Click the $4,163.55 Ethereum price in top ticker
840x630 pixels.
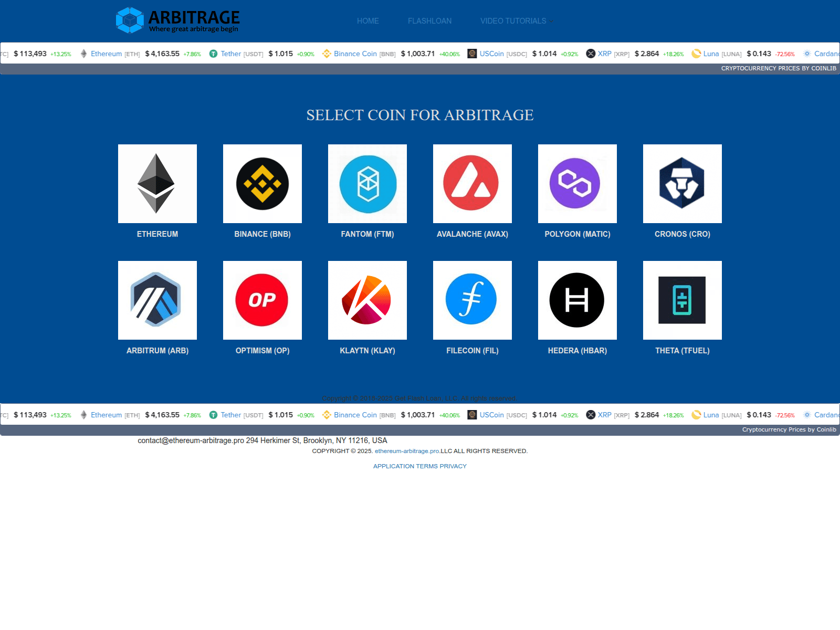[x=162, y=54]
